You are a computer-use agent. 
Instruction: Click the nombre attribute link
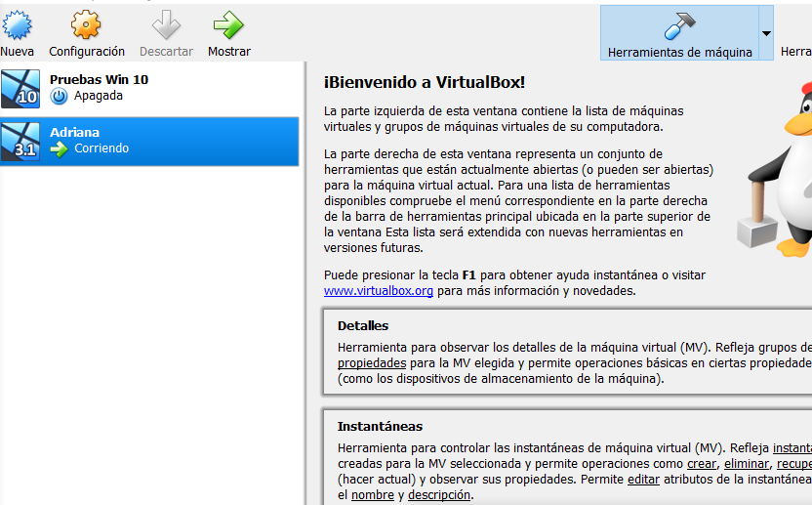[373, 495]
